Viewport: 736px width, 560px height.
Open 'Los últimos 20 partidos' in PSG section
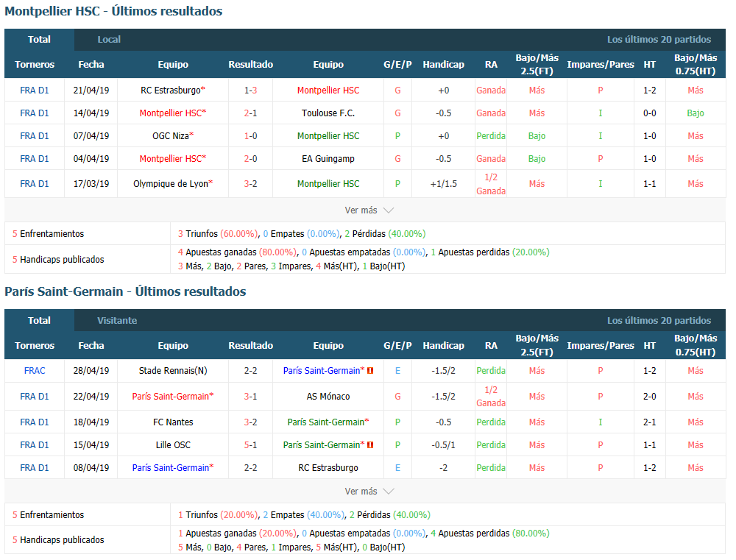pyautogui.click(x=659, y=321)
